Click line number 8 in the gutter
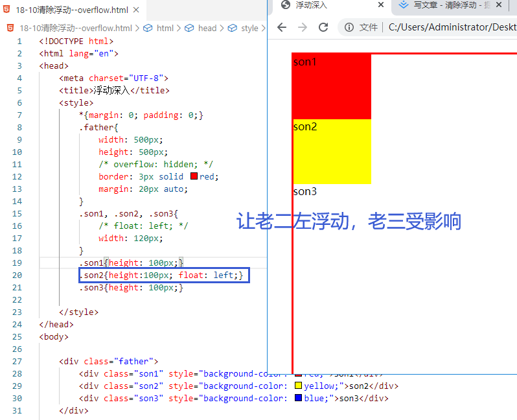The image size is (517, 420). 19,127
